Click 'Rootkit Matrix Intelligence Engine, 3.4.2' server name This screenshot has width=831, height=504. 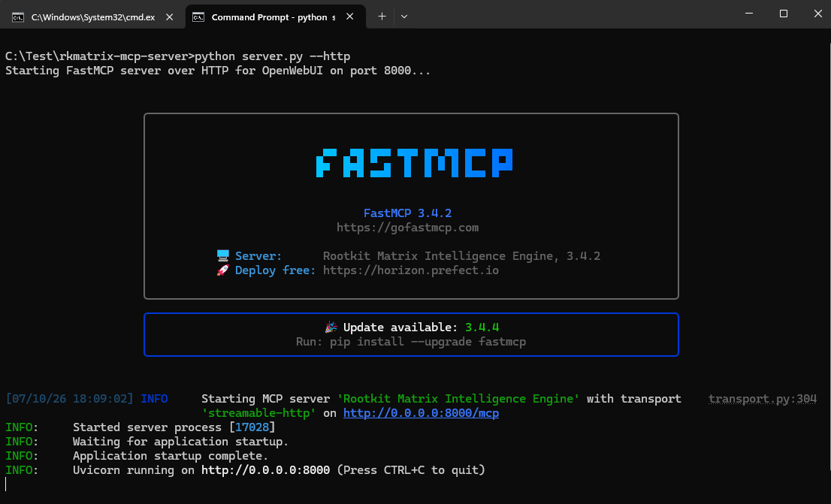(461, 256)
